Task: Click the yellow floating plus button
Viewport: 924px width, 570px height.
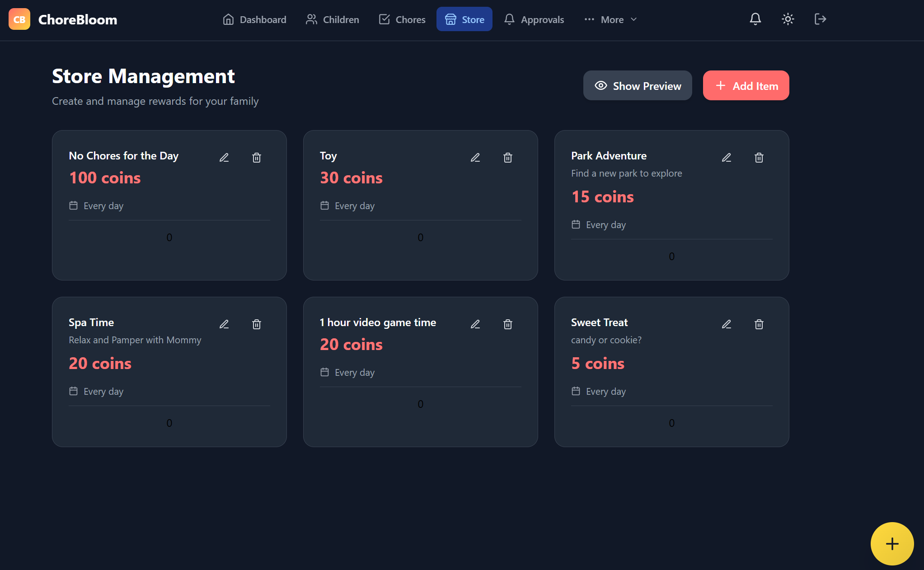Action: coord(892,543)
